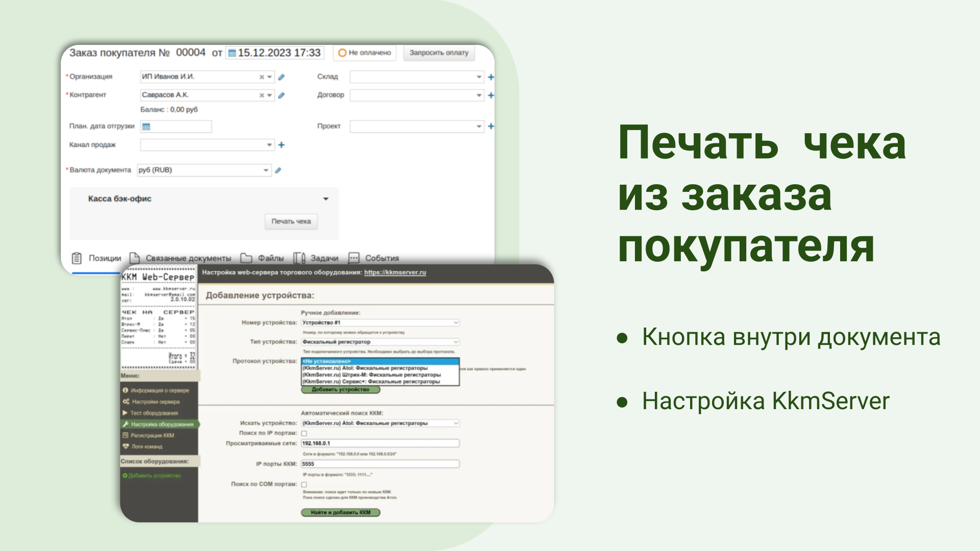Switch to the Связанные документы tab
Viewport: 980px width, 551px height.
tap(180, 258)
